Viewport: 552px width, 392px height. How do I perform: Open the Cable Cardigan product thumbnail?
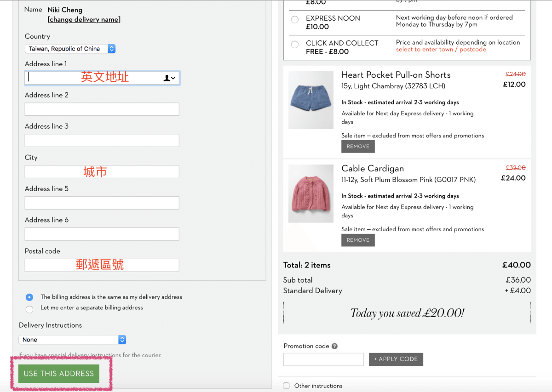tap(311, 193)
